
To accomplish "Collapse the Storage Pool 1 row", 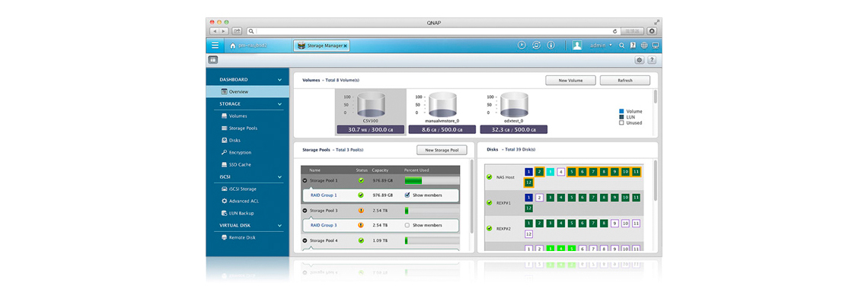I will tap(305, 180).
